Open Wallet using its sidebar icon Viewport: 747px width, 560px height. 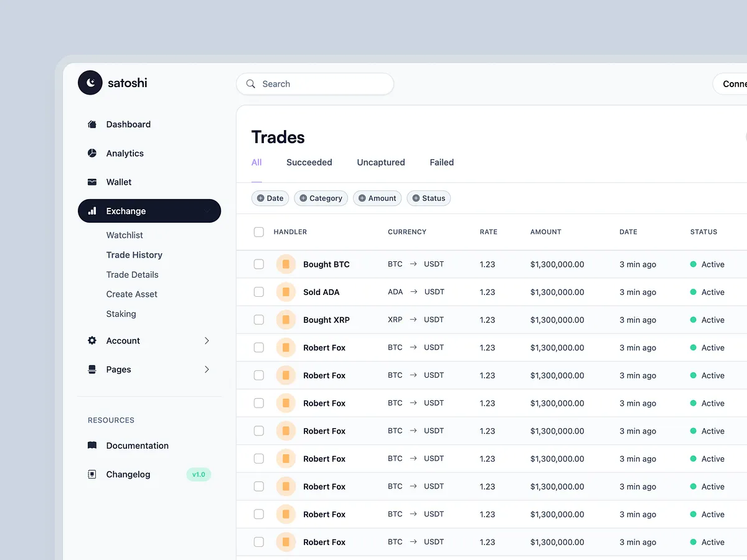[x=92, y=182]
